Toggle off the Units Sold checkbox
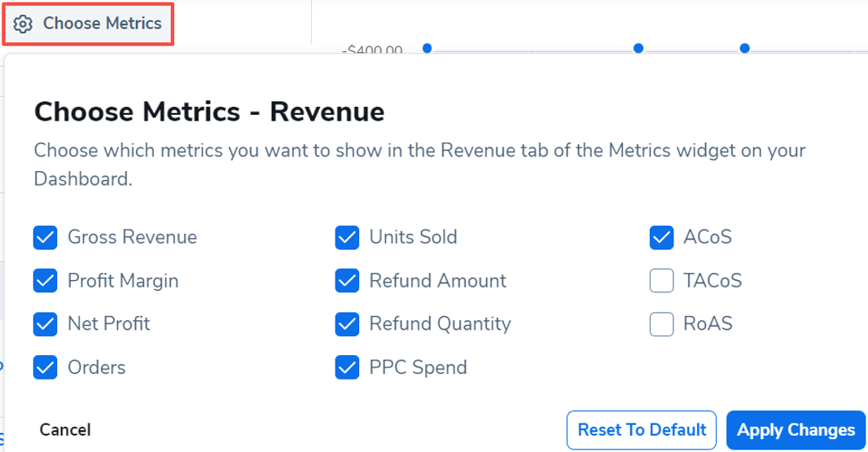Image resolution: width=868 pixels, height=452 pixels. 348,238
